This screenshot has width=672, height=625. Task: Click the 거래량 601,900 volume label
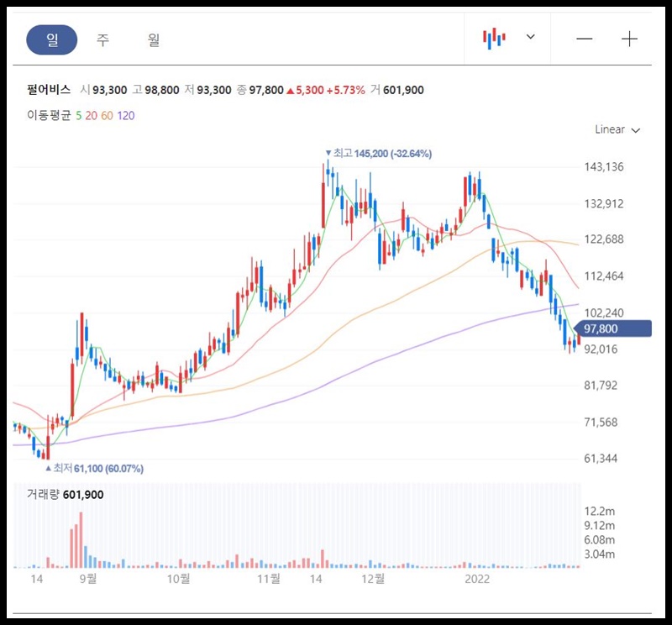pyautogui.click(x=66, y=494)
